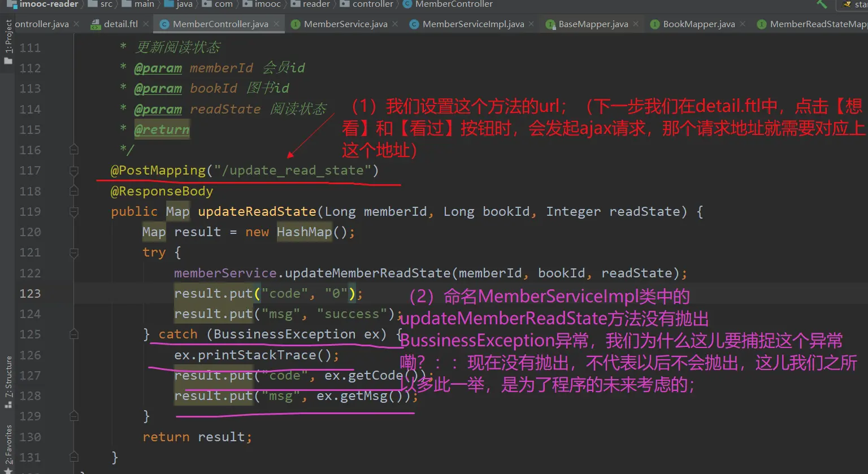
Task: Collapse the method end marker at line 131
Action: (x=74, y=458)
